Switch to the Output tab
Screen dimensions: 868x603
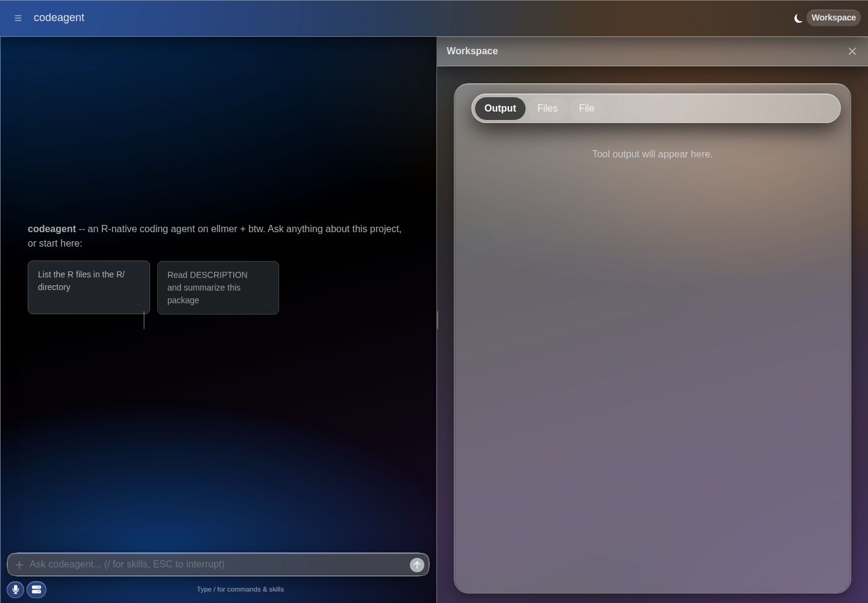click(500, 109)
